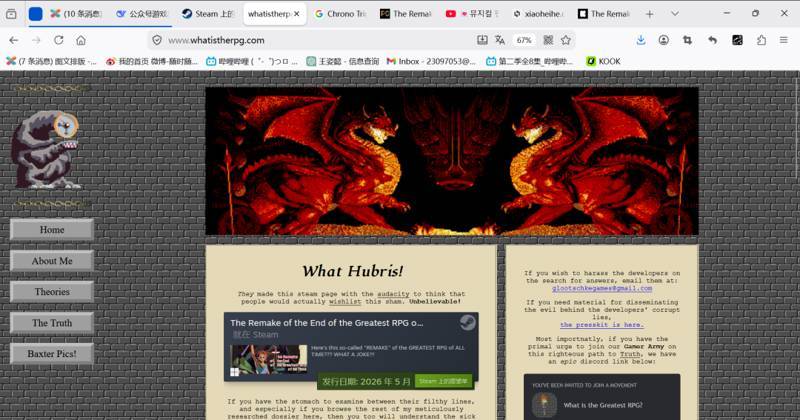Switch to the 公众号游戏 tab

142,14
